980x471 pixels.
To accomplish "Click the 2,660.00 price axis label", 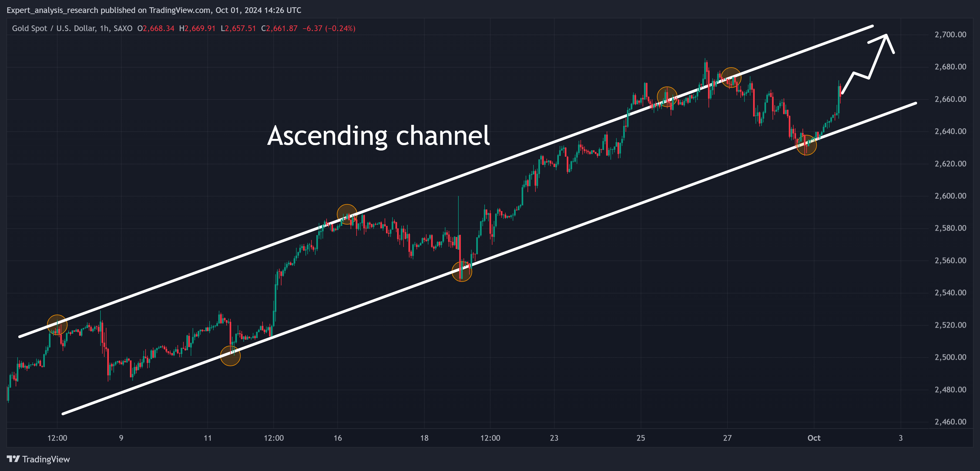I will click(x=950, y=99).
